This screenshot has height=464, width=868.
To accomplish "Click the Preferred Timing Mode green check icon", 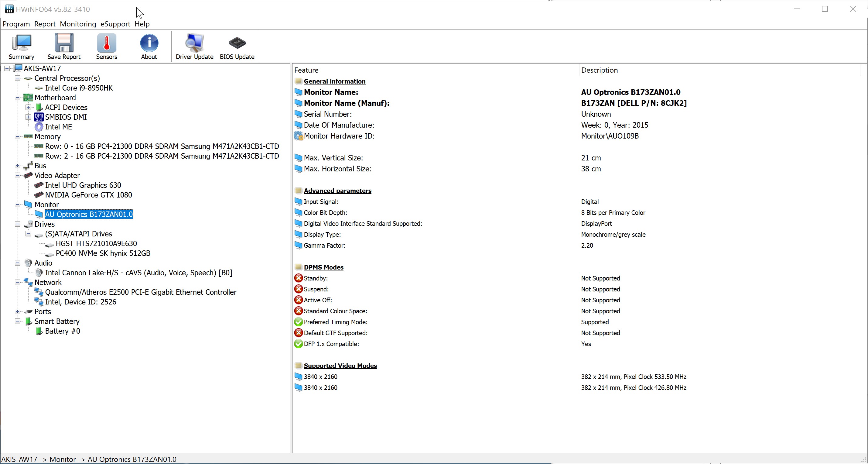I will 298,322.
